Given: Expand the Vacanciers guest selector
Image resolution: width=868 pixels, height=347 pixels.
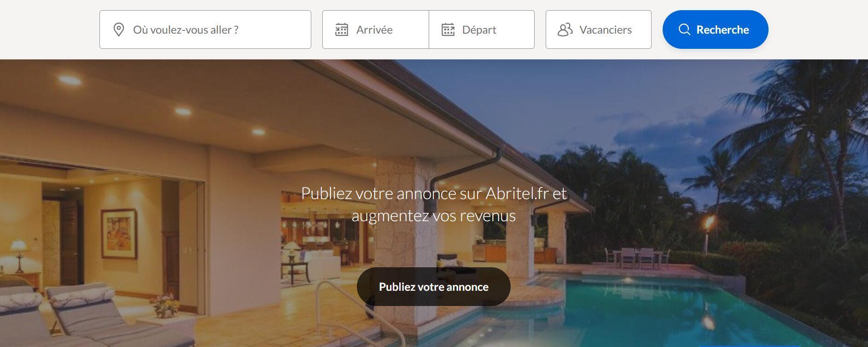Looking at the screenshot, I should click(599, 29).
